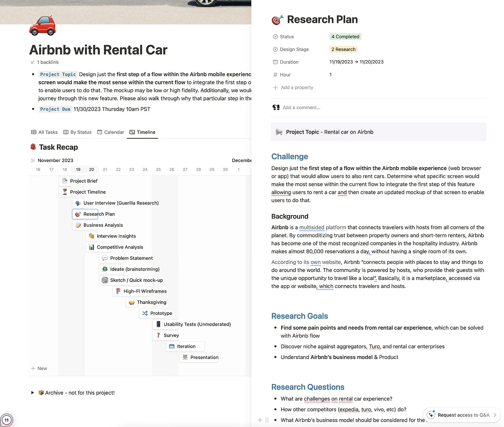The width and height of the screenshot is (504, 427).
Task: Open the Research Plan timeline item
Action: (x=85, y=214)
